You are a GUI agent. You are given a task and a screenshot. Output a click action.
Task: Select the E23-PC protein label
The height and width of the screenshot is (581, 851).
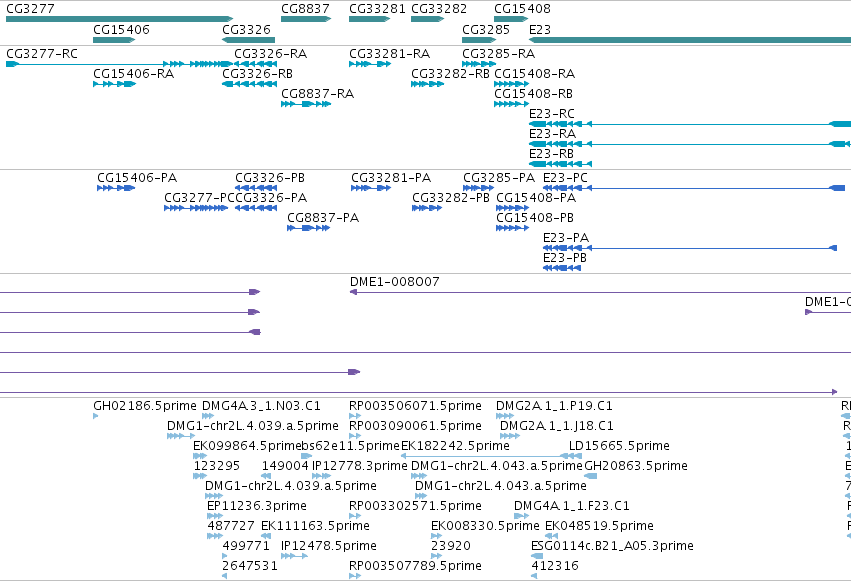pyautogui.click(x=566, y=178)
